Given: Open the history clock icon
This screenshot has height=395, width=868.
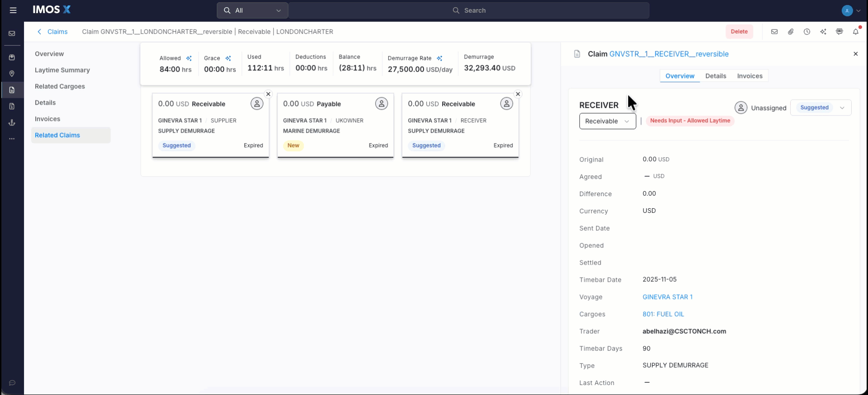Looking at the screenshot, I should 807,32.
